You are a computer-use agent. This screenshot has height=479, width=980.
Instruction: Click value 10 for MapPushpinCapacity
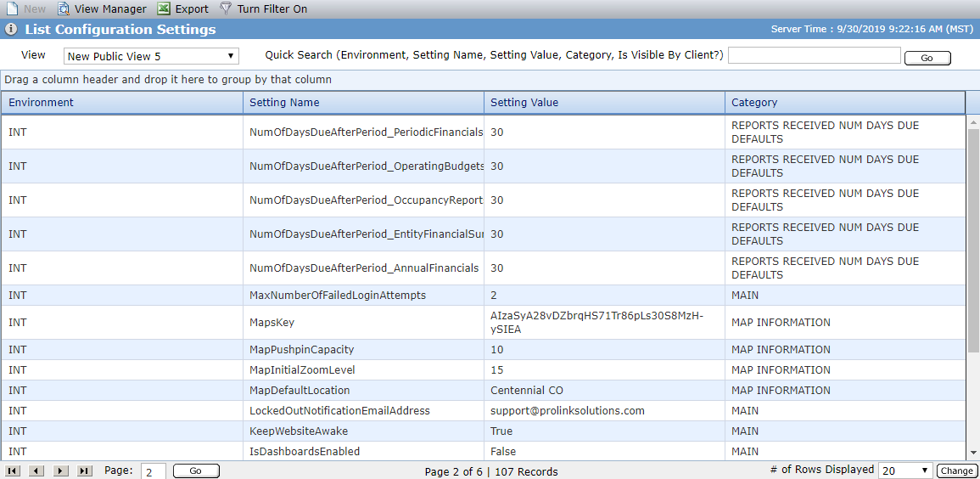coord(497,350)
